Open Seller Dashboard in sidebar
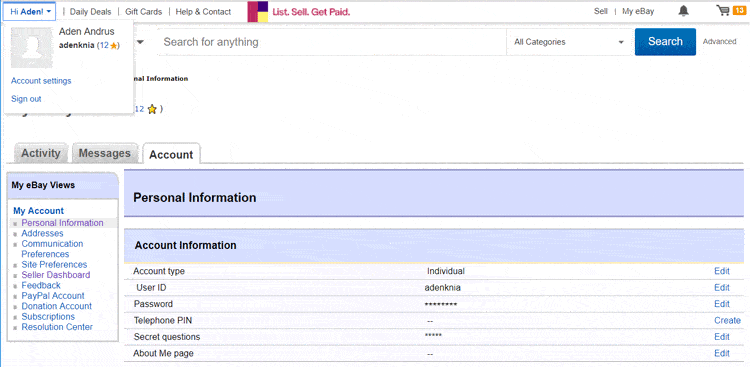This screenshot has height=367, width=750. (55, 275)
